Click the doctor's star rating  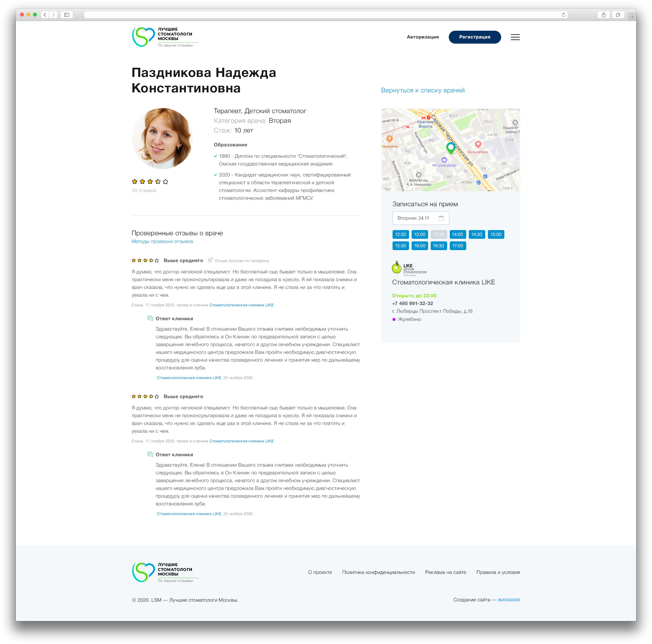point(150,182)
